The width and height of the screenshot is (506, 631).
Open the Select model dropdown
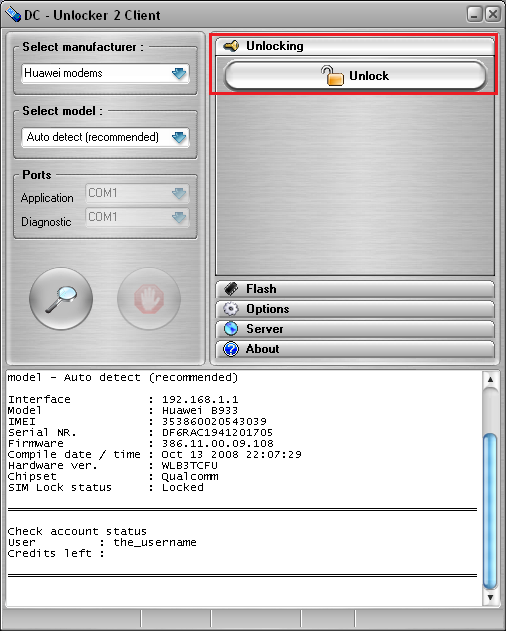tap(105, 137)
